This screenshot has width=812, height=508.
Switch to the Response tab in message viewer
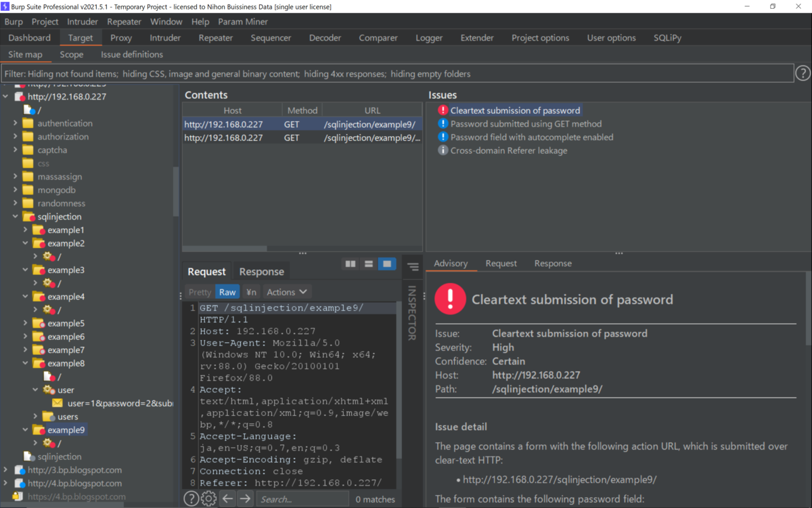pyautogui.click(x=262, y=272)
